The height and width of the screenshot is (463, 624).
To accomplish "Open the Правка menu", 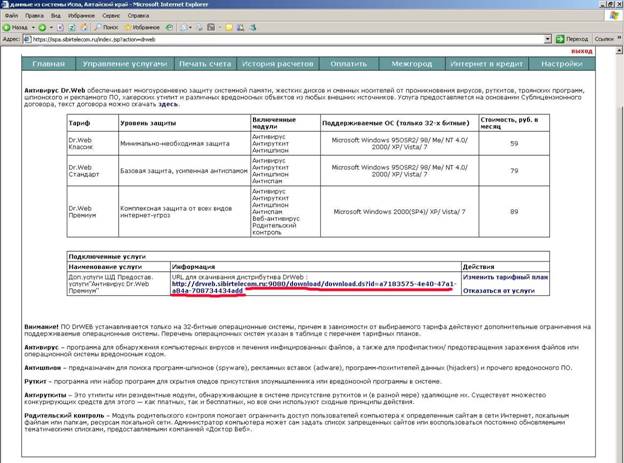I will [x=34, y=16].
